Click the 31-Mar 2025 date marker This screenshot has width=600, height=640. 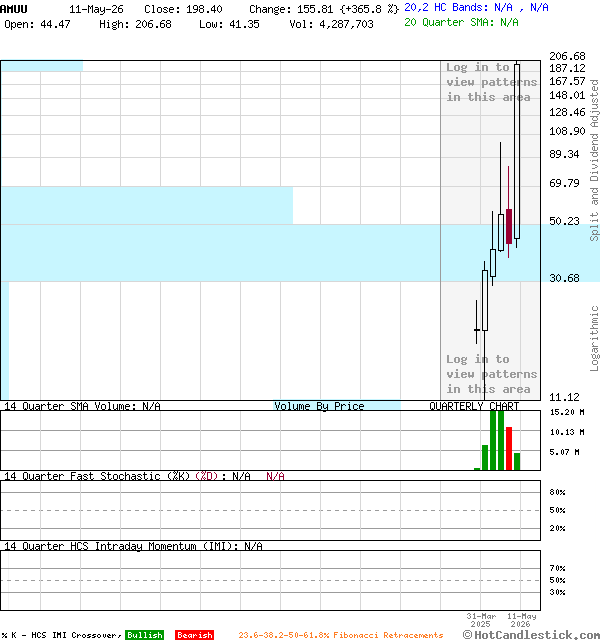click(481, 620)
